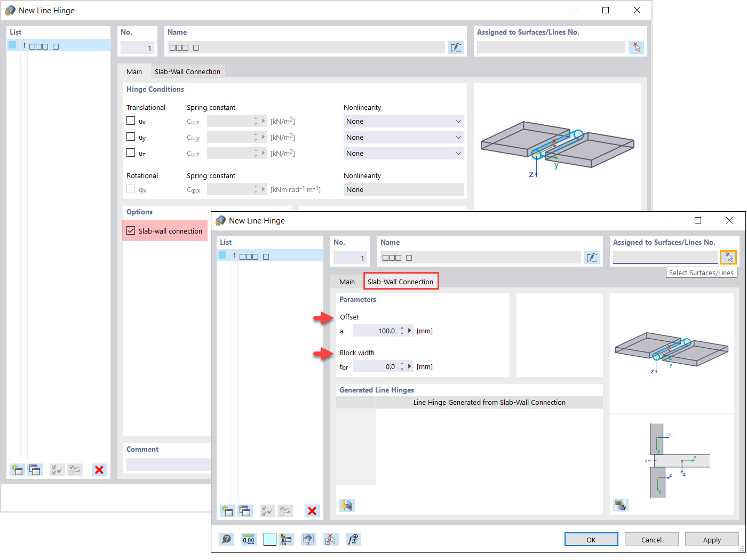The width and height of the screenshot is (747, 560).
Task: Open the fx formula view icon
Action: point(353,539)
